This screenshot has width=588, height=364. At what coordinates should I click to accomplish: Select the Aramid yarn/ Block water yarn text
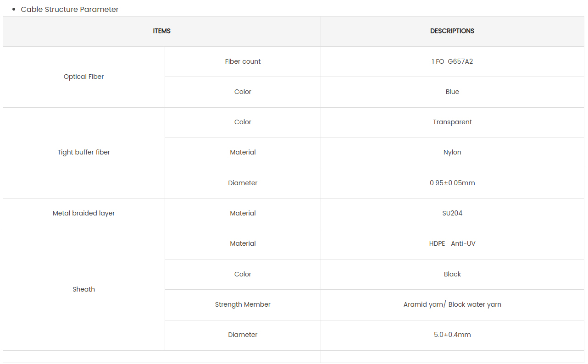pyautogui.click(x=452, y=304)
